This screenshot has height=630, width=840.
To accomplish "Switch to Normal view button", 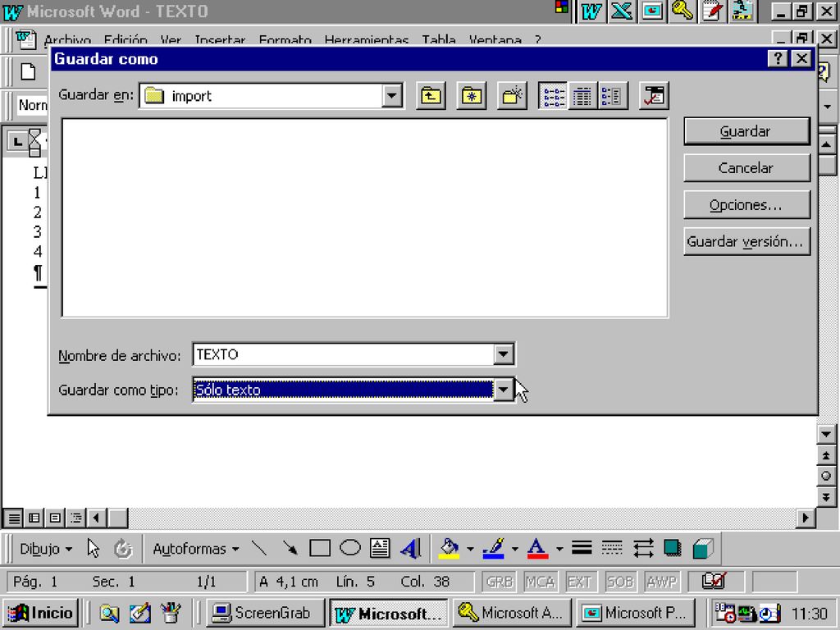I will pyautogui.click(x=13, y=518).
